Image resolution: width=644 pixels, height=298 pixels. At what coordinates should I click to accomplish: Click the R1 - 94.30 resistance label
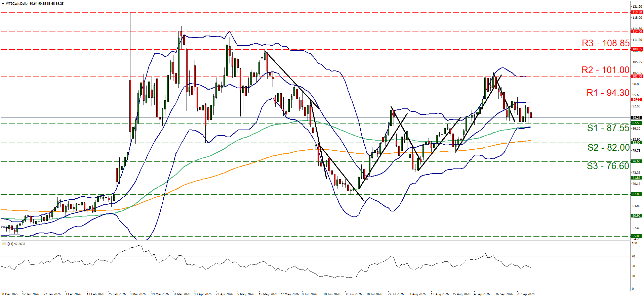pos(608,93)
